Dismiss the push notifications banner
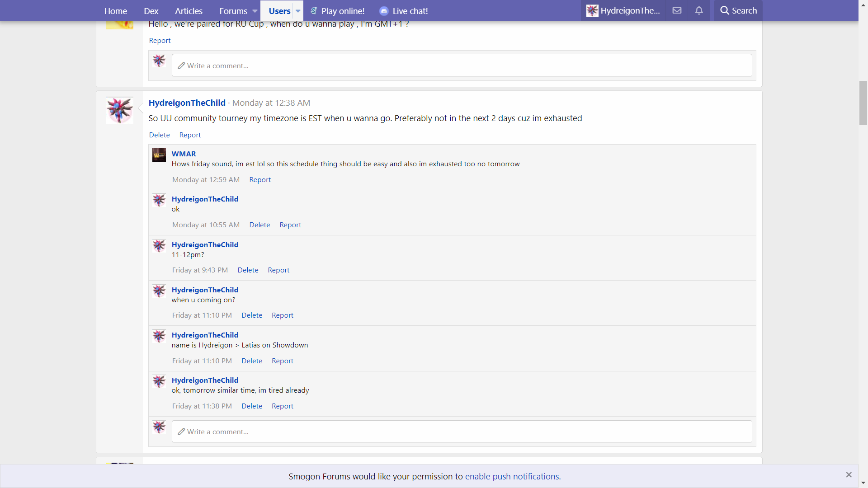 (x=849, y=474)
